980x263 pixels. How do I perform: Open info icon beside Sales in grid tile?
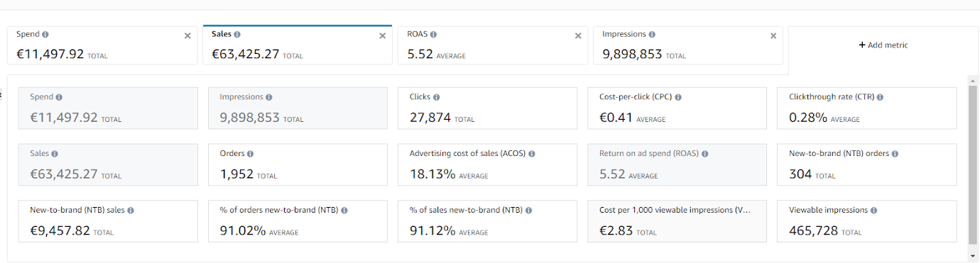click(x=55, y=153)
